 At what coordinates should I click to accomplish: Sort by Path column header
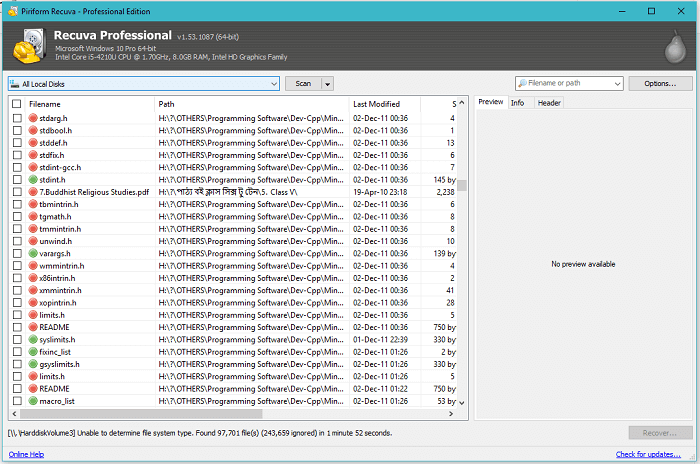tap(251, 104)
